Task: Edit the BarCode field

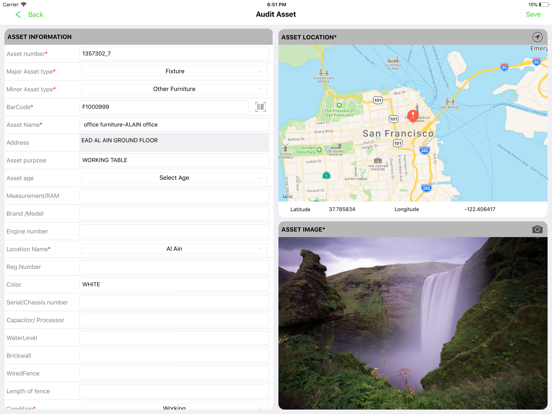Action: point(164,107)
